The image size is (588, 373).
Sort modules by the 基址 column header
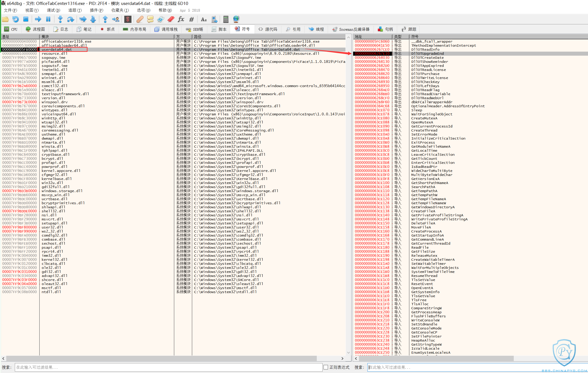tap(20, 37)
